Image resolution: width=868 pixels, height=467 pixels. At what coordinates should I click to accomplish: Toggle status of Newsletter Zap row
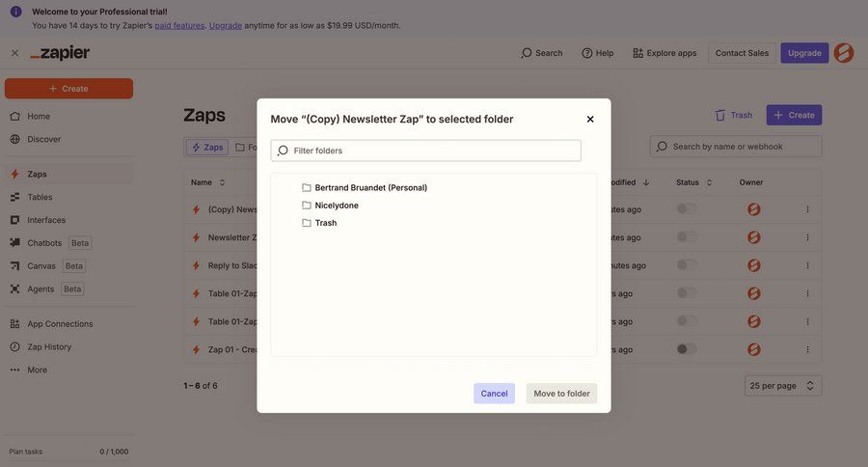pyautogui.click(x=687, y=237)
